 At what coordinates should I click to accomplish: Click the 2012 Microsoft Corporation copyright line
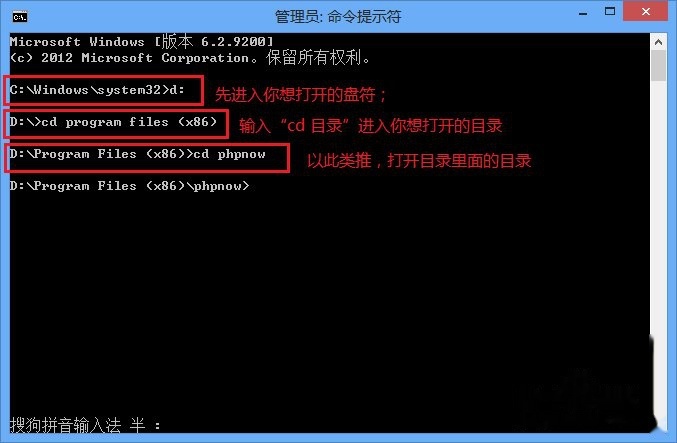(190, 57)
